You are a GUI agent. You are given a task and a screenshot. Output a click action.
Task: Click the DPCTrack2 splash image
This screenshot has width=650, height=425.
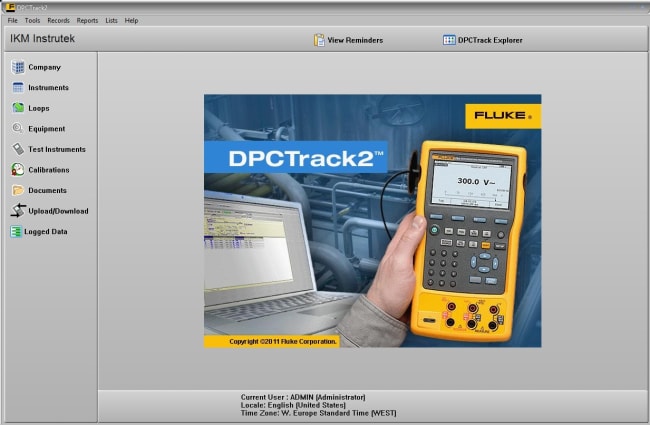372,221
